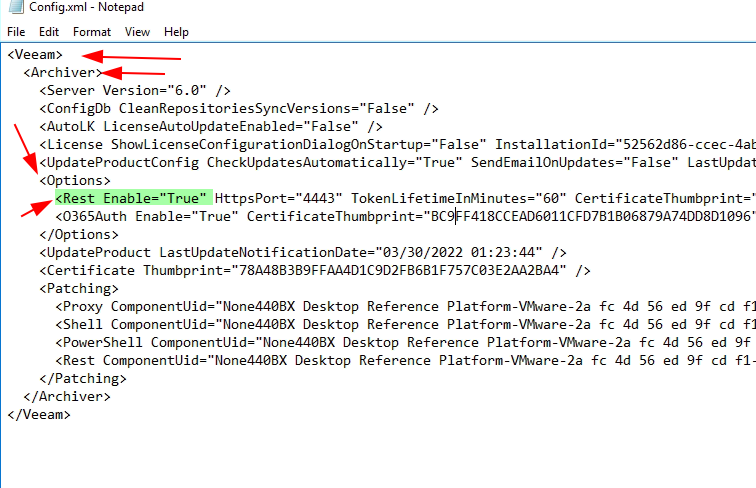Click the UpdateProductConfig CheckUpdatesAutomatically line
This screenshot has height=488, width=756.
click(x=398, y=163)
